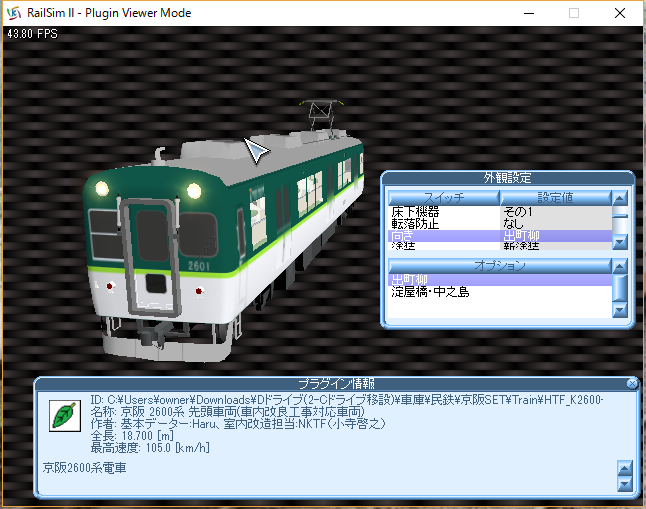
Task: Click the 全長 18.700 m line
Action: pos(132,436)
